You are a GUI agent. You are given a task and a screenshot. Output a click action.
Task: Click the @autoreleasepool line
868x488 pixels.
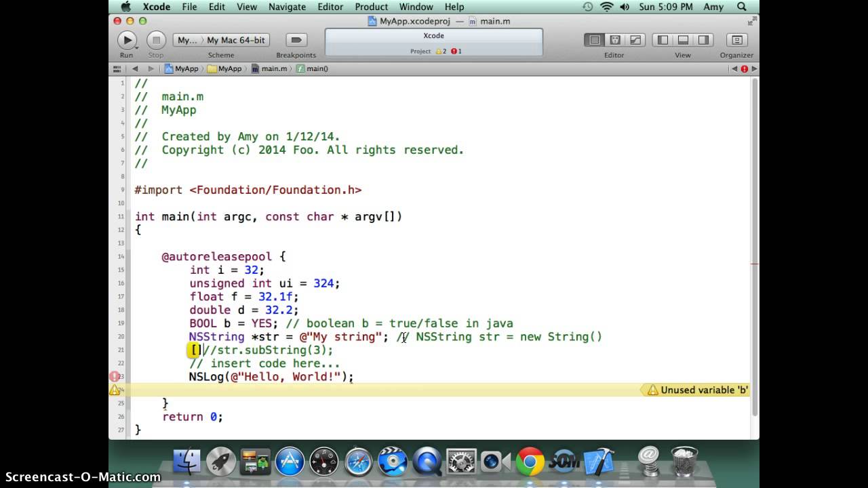click(x=224, y=257)
